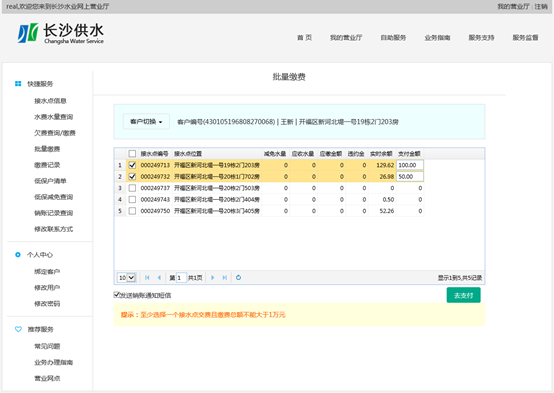
Task: Open the 自助服务 nav menu
Action: [x=393, y=37]
